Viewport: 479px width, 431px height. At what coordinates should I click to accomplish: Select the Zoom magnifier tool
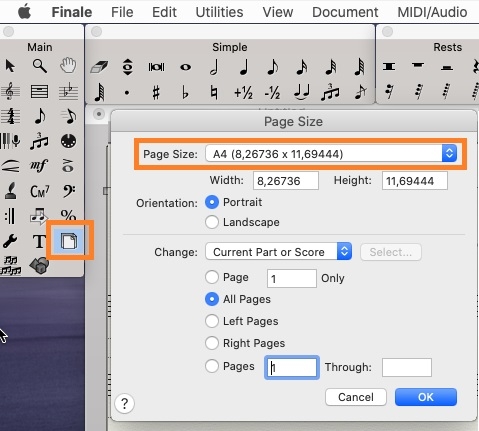tap(39, 66)
